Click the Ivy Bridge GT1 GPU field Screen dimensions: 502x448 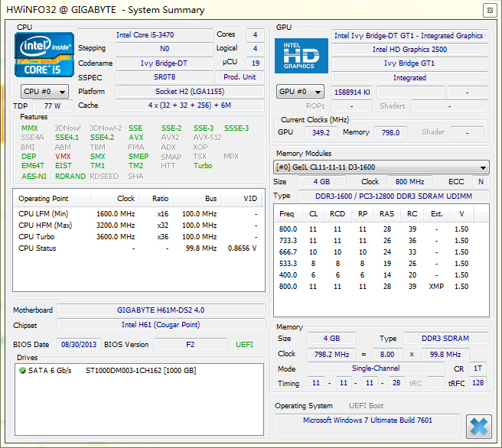coord(409,63)
